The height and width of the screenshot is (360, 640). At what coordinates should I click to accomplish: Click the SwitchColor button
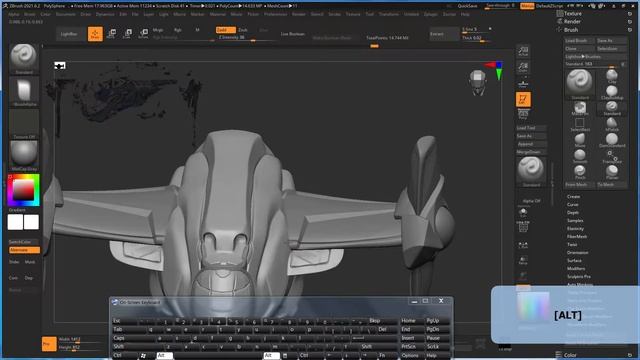coord(24,242)
